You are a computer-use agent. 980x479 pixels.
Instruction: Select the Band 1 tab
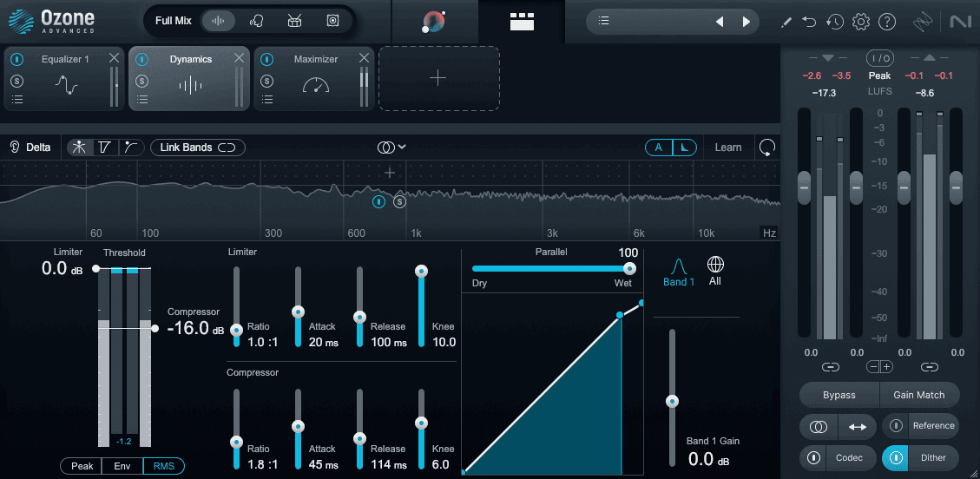(x=679, y=273)
